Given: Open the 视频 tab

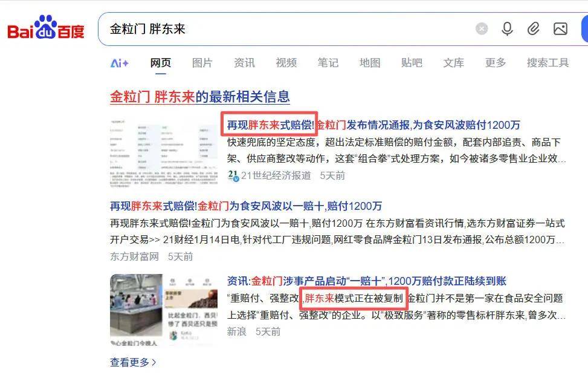Looking at the screenshot, I should 286,63.
